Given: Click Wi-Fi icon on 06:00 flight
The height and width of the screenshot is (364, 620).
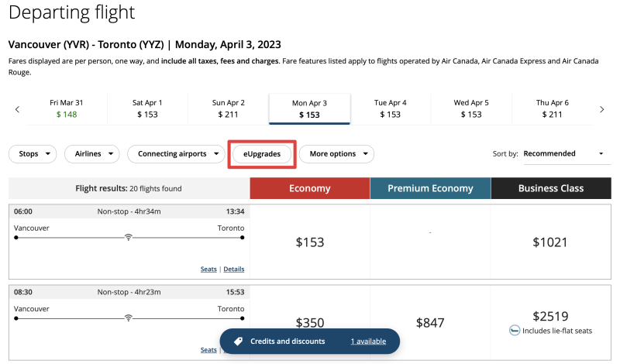Looking at the screenshot, I should [128, 237].
